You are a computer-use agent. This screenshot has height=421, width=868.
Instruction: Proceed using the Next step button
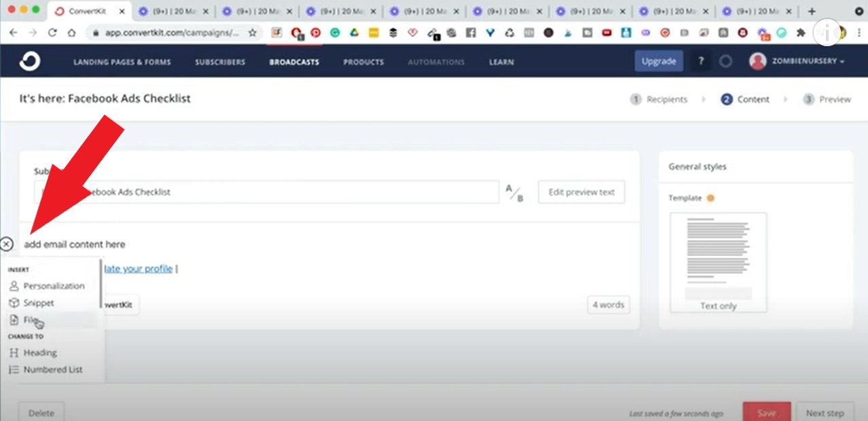(825, 412)
